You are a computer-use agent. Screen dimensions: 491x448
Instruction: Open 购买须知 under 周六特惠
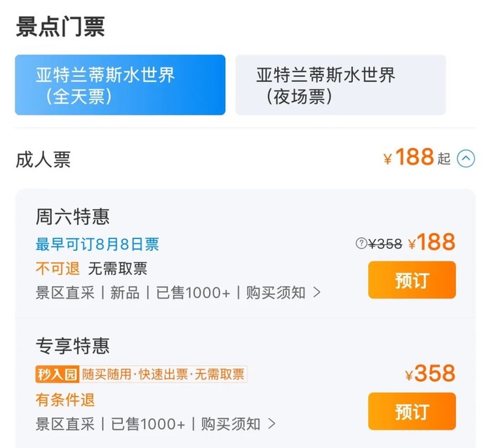click(283, 292)
